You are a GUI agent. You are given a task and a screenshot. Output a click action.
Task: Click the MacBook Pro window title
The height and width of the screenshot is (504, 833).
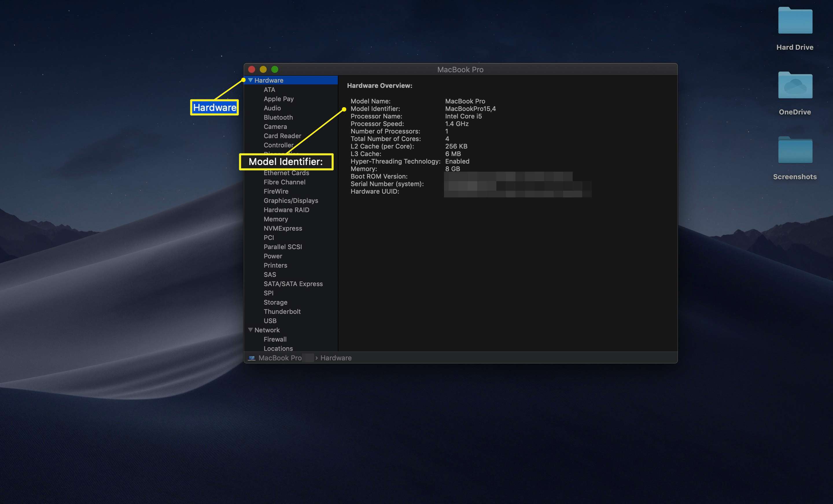pos(460,70)
